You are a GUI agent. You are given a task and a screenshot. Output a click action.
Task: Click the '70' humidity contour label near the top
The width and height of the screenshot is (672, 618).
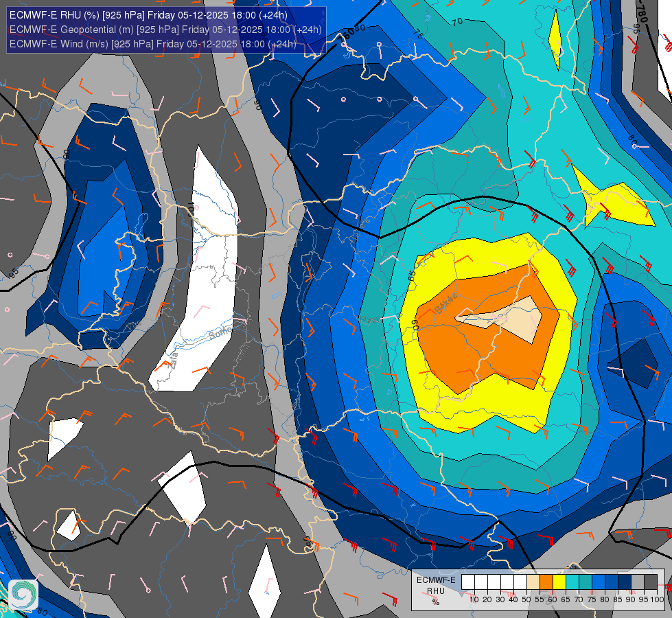pos(457,21)
